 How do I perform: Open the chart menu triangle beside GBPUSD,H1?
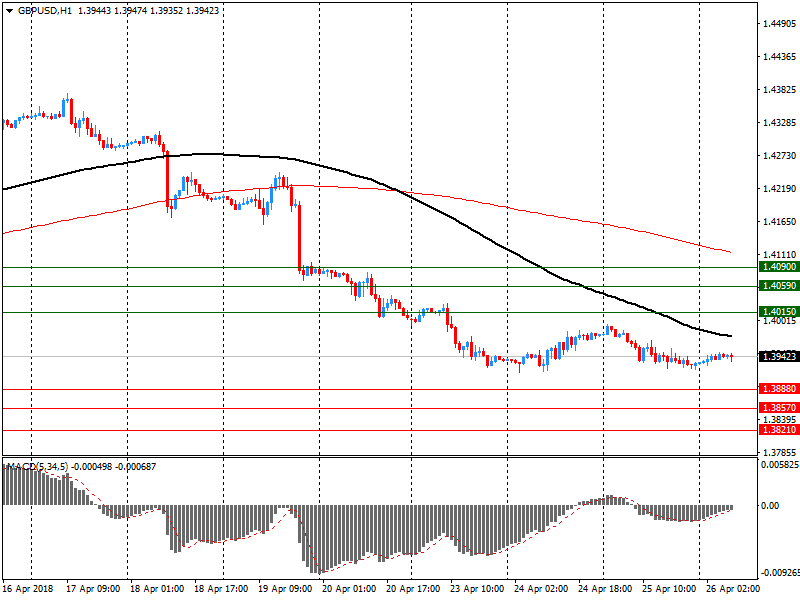click(x=10, y=11)
